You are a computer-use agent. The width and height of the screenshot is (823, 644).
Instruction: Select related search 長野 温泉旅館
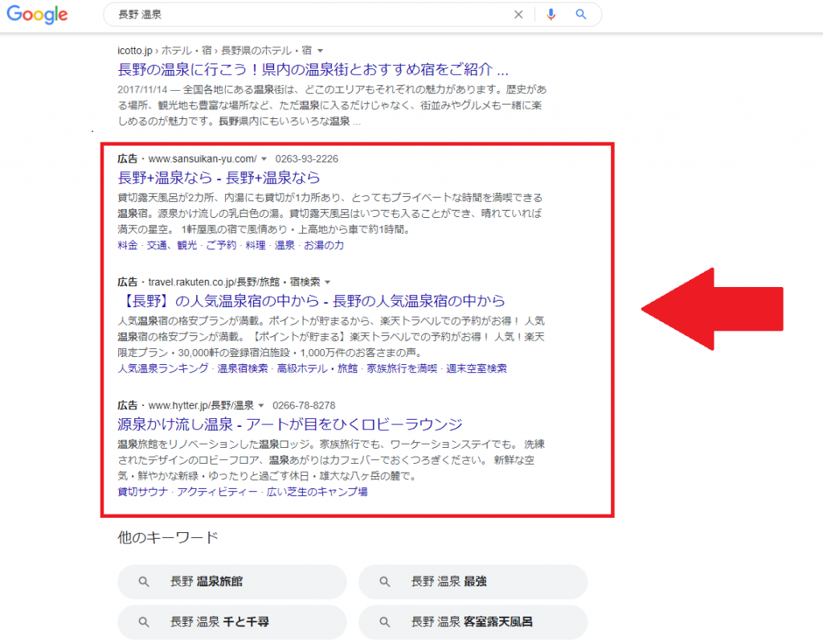click(x=232, y=581)
